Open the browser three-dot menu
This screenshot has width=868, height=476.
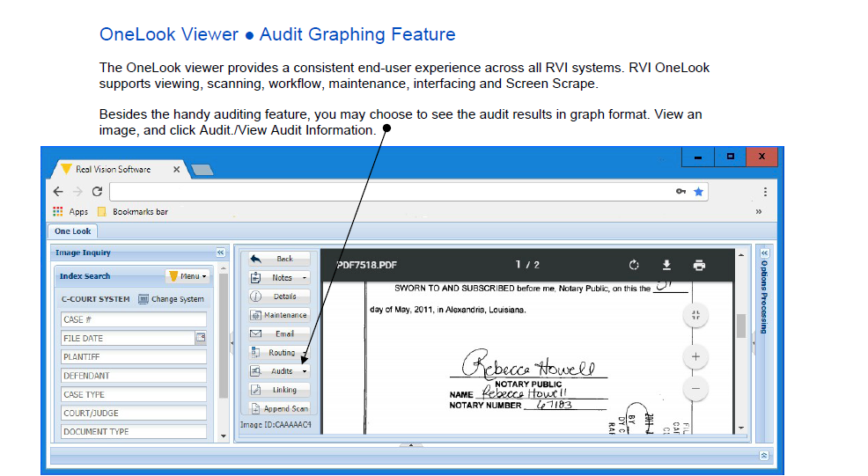click(x=765, y=192)
